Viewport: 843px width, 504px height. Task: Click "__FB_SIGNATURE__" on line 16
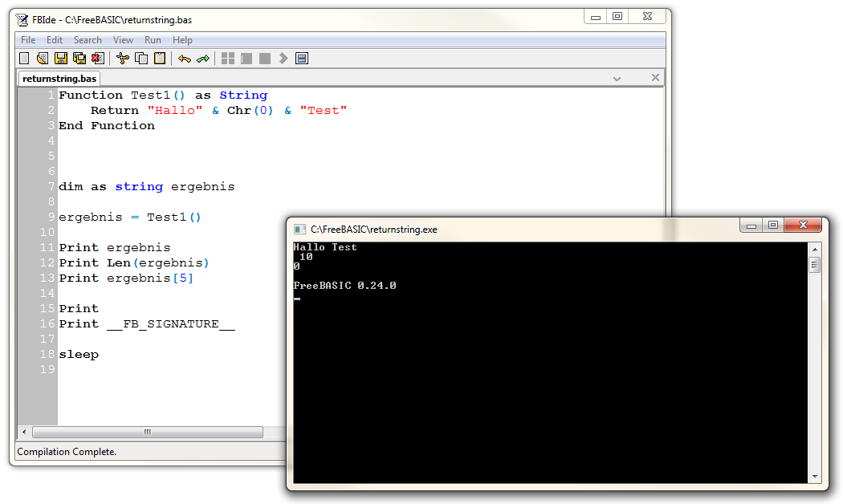tap(171, 324)
